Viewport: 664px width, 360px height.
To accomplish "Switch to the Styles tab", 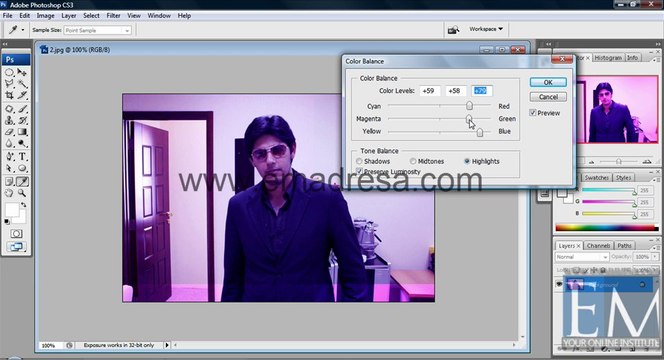I will point(623,178).
